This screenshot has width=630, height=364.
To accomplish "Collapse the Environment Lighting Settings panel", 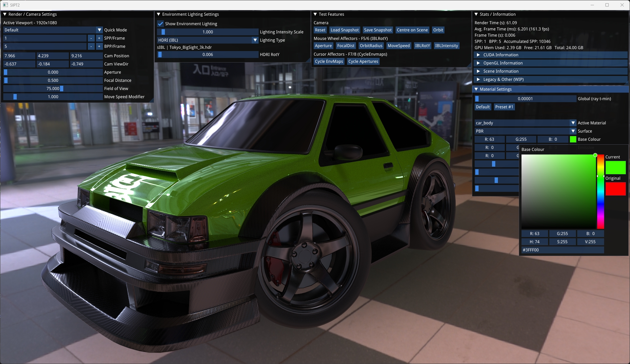I will pyautogui.click(x=159, y=14).
